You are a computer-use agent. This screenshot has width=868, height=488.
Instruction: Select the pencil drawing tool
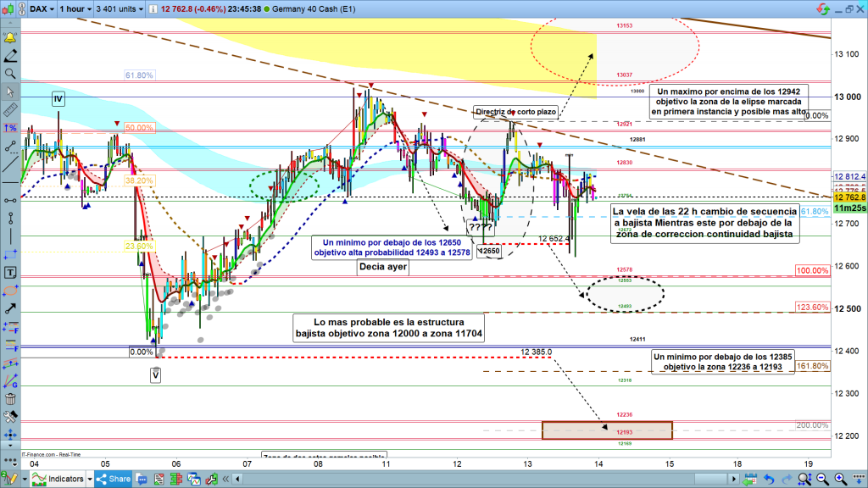point(10,56)
